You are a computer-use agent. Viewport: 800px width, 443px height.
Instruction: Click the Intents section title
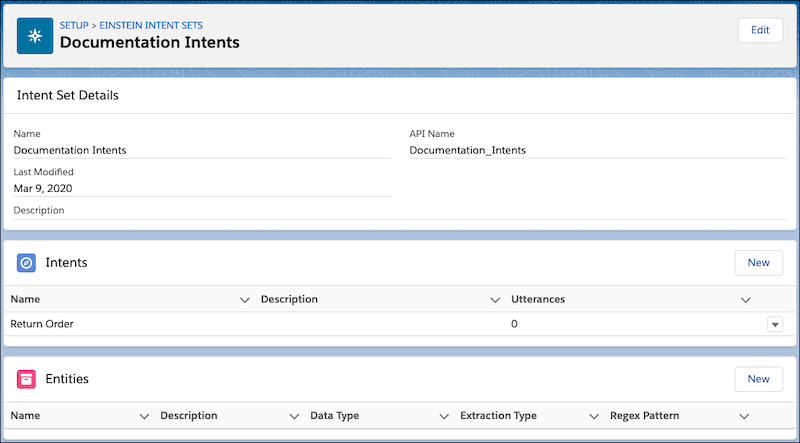[x=66, y=262]
